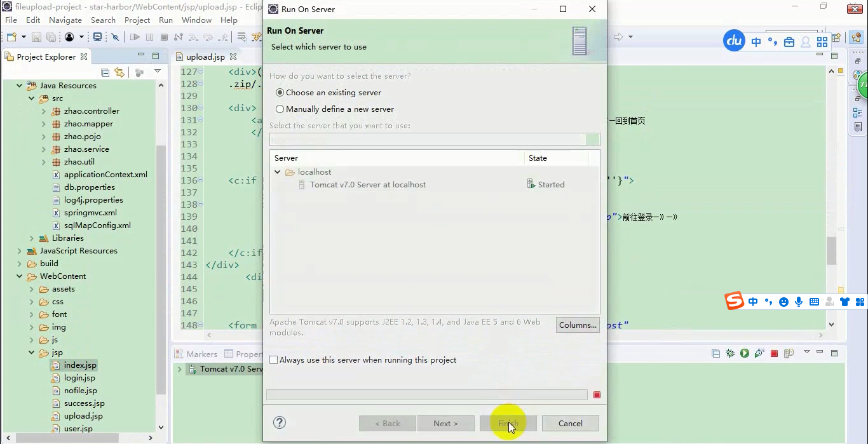Click the Skip All Breakpoints icon
868x444 pixels.
115,37
